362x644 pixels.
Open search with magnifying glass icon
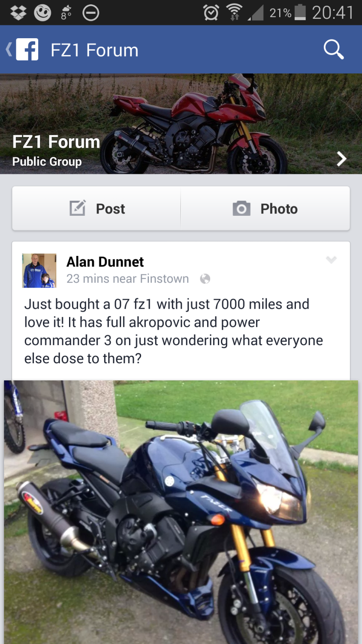(x=334, y=49)
